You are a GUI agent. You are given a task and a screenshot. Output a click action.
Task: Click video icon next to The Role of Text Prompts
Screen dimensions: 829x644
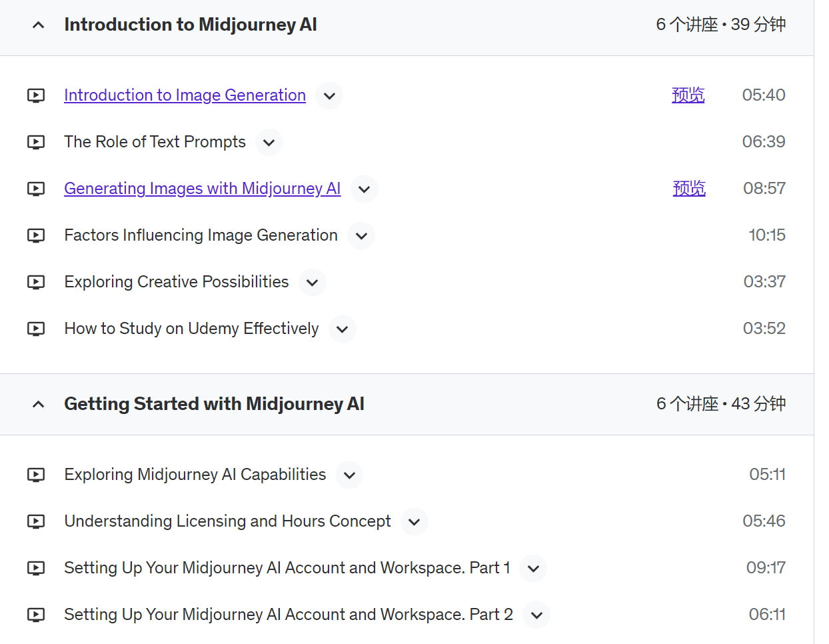click(x=36, y=142)
